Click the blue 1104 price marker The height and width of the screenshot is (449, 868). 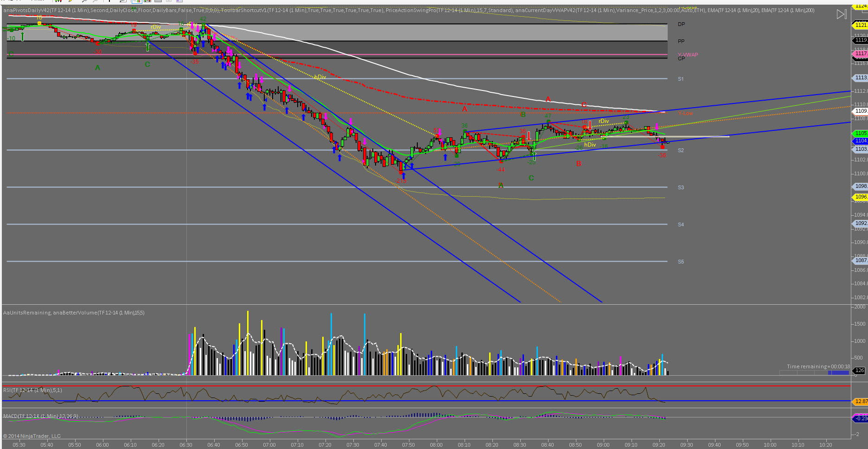[x=860, y=141]
